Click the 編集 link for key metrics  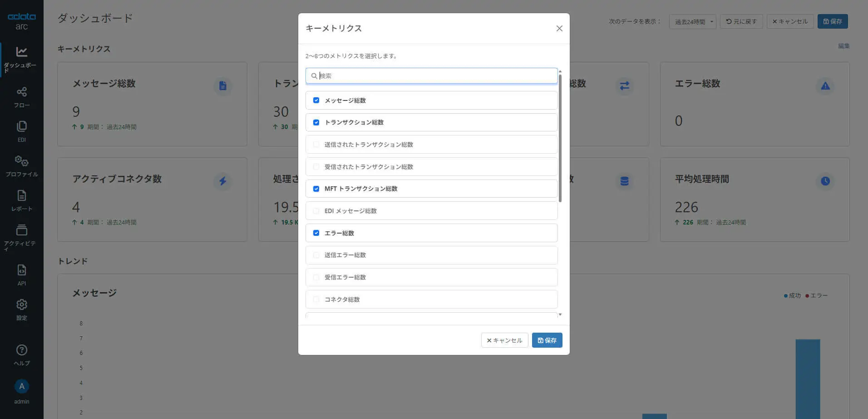pyautogui.click(x=844, y=46)
